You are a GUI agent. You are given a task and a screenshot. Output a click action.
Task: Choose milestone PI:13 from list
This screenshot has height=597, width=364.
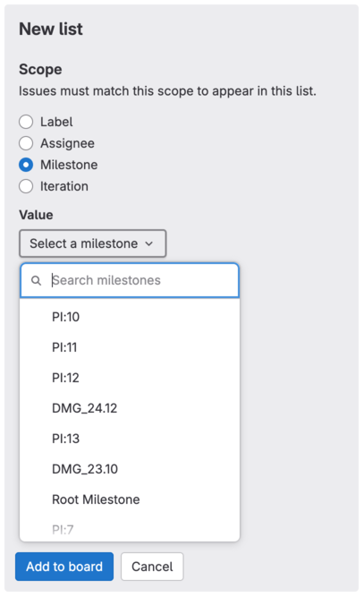click(x=130, y=439)
